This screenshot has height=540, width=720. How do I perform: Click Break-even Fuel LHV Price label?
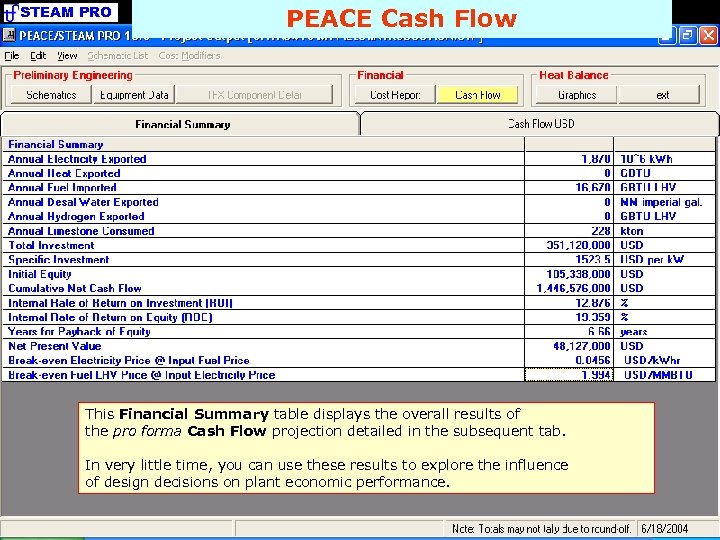point(142,375)
